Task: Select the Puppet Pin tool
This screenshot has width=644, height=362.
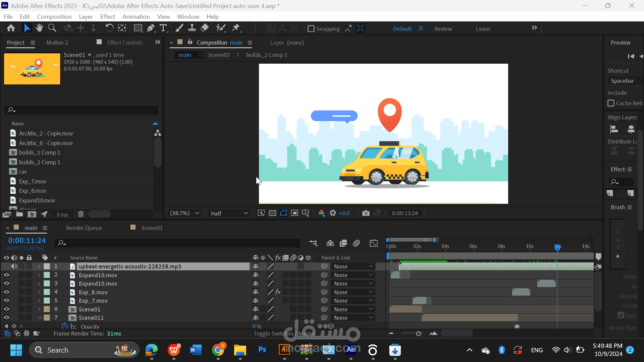Action: coord(236,28)
